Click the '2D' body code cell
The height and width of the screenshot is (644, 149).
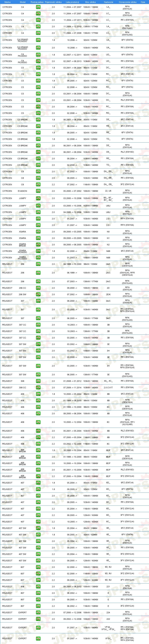coord(108,288)
